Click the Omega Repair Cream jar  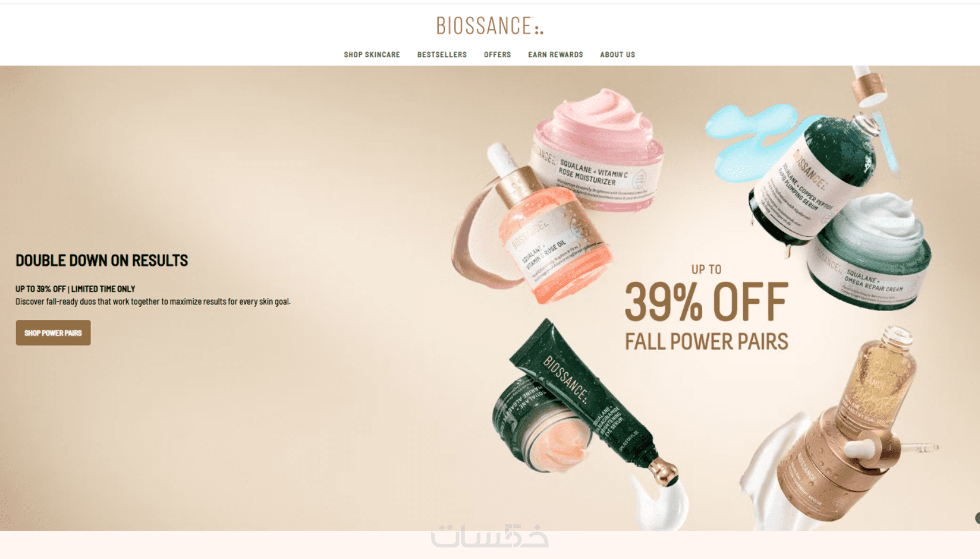coord(870,254)
